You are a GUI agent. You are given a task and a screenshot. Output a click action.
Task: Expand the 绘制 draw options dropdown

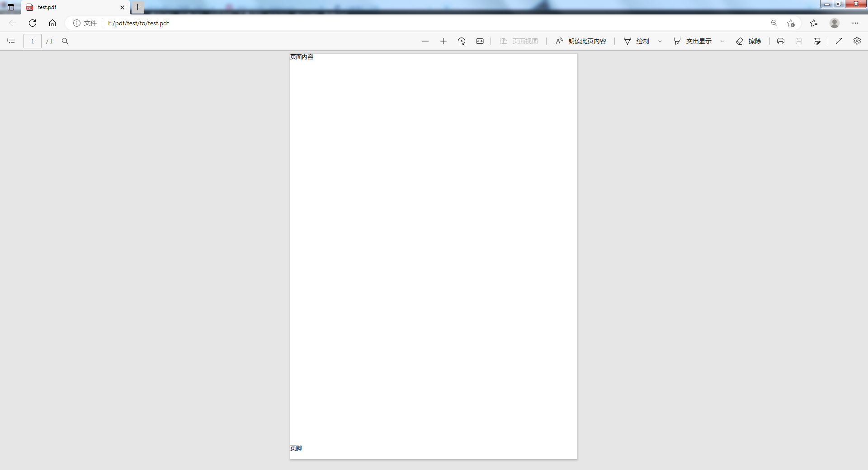[660, 41]
